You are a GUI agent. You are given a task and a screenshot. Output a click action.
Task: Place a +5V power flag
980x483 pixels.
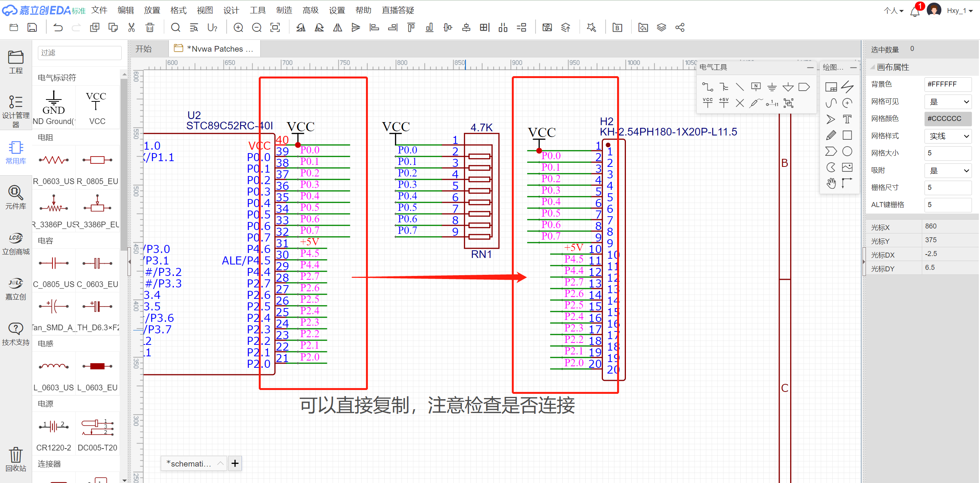(x=724, y=103)
